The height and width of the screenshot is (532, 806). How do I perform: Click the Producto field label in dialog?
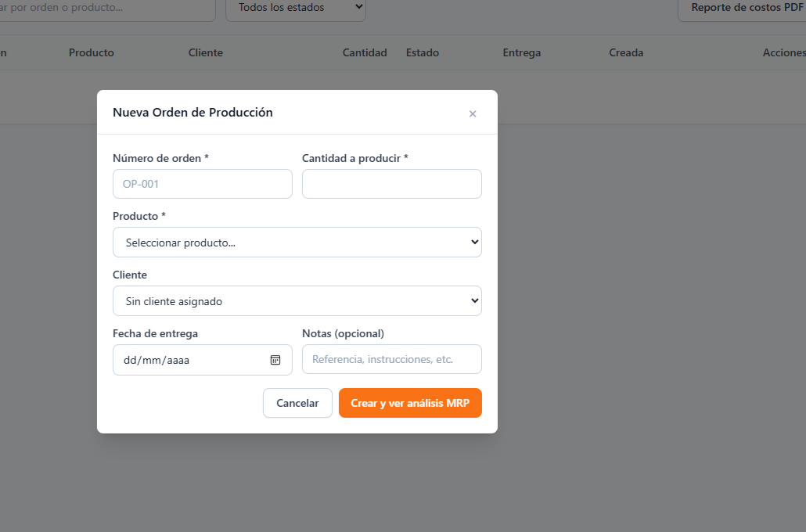click(139, 216)
